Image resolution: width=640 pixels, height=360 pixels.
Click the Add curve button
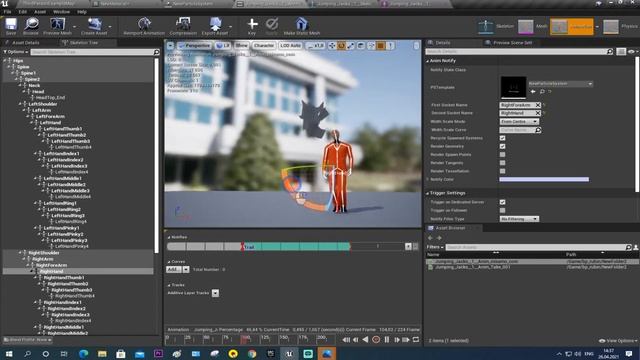[173, 269]
